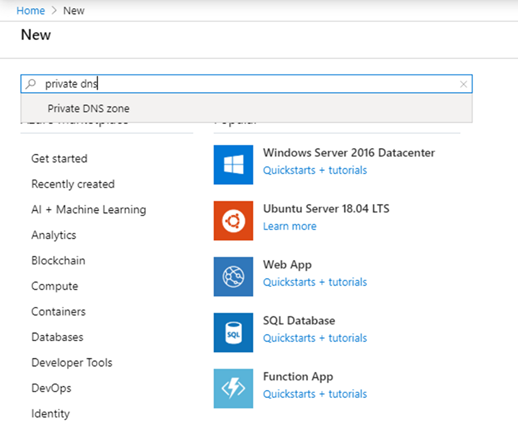Viewport: 518px width, 424px height.
Task: Open the Function App title
Action: click(x=298, y=377)
